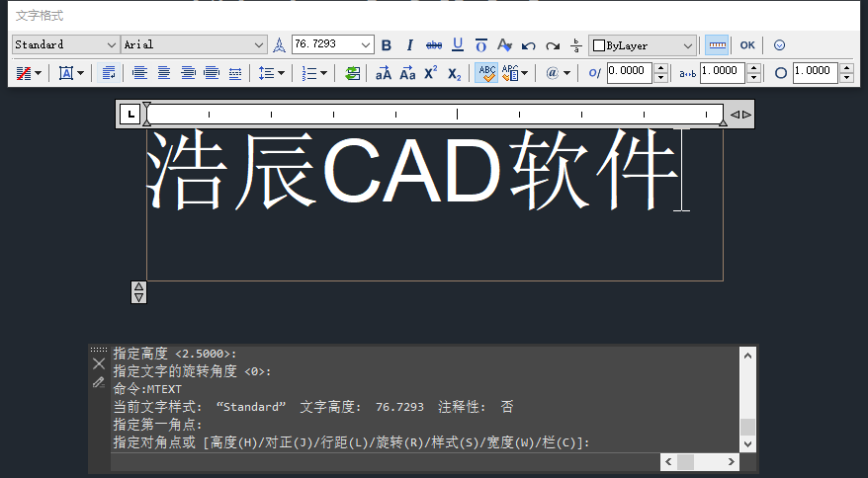Click the width factor 1.0000 field
This screenshot has height=478, width=868.
coord(816,73)
